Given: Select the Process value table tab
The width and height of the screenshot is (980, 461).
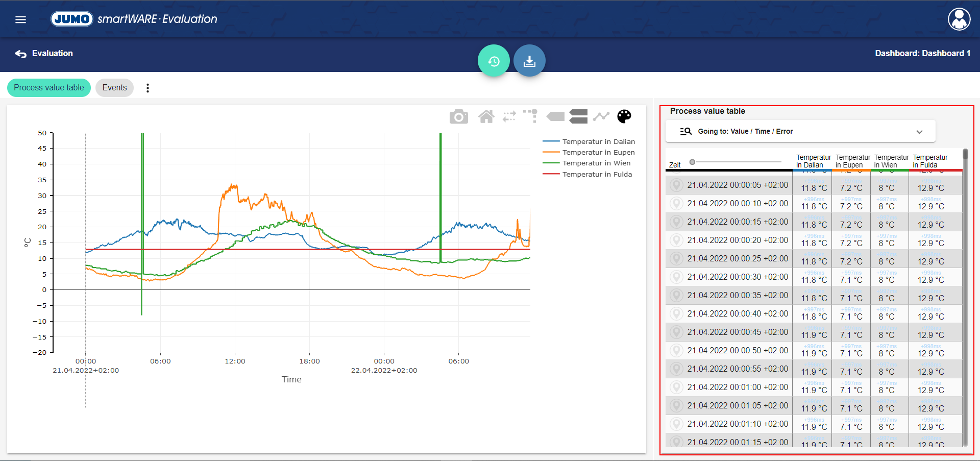Looking at the screenshot, I should [49, 88].
